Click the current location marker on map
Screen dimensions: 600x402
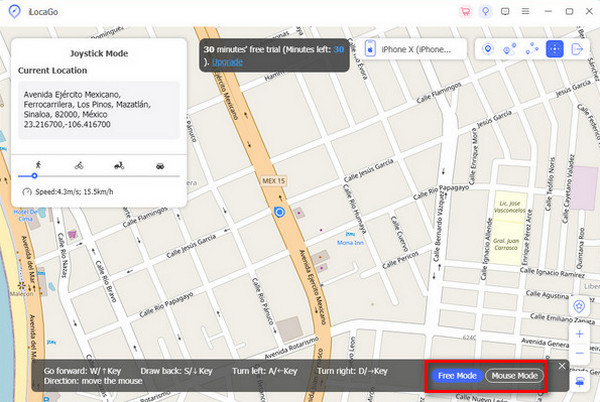click(x=280, y=212)
